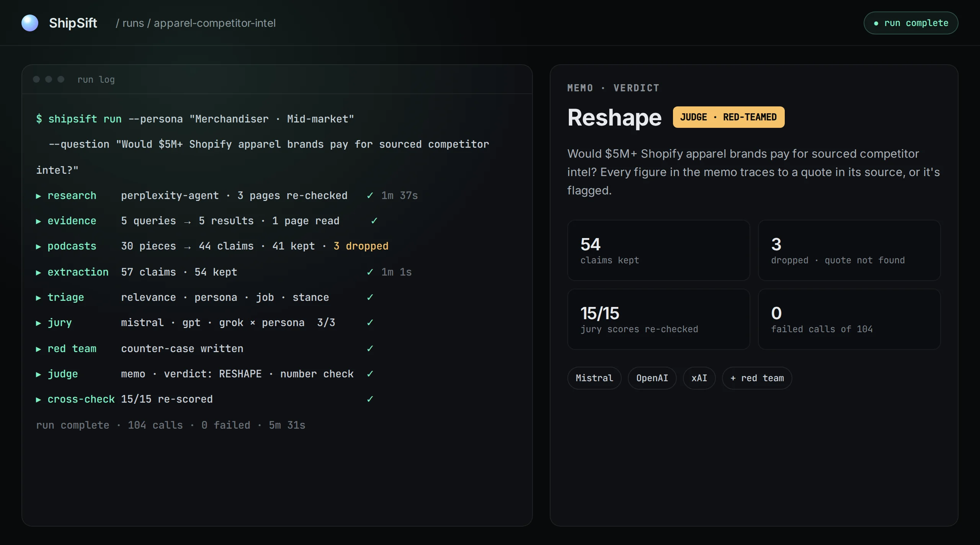Viewport: 980px width, 545px height.
Task: Click the 'MEMO · VERDICT' label
Action: pyautogui.click(x=613, y=88)
